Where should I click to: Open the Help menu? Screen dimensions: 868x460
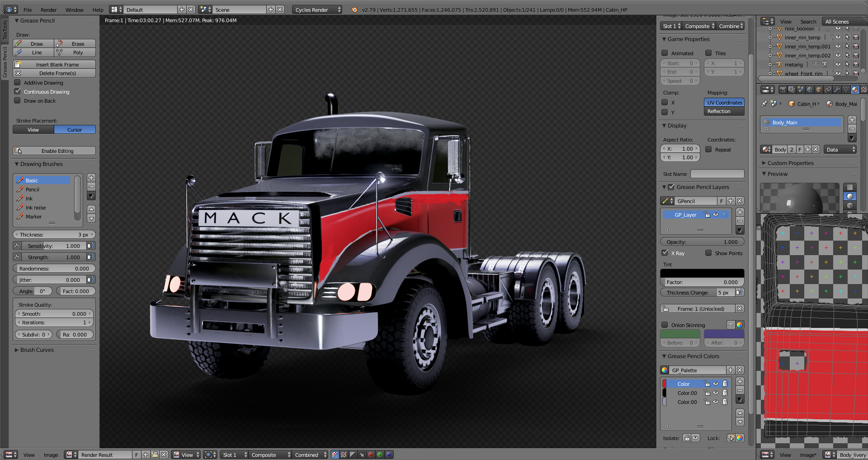click(98, 9)
